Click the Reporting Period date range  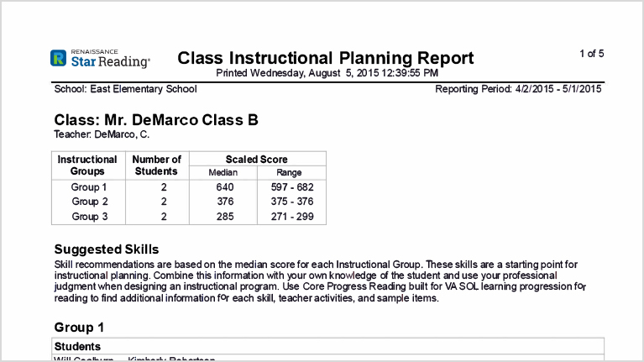[x=518, y=89]
